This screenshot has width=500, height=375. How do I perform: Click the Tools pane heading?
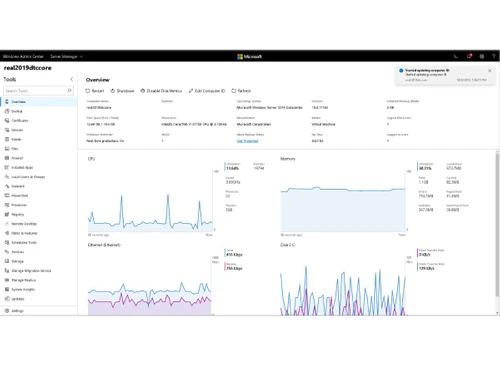tap(10, 79)
